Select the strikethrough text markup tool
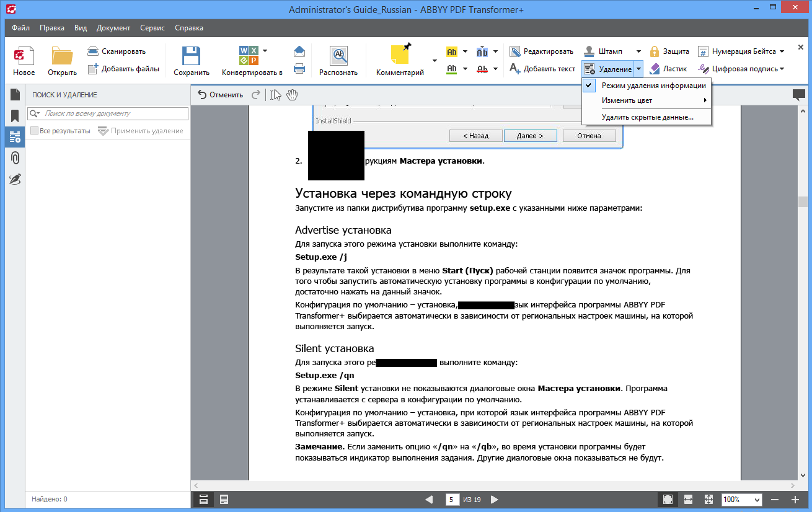 482,69
